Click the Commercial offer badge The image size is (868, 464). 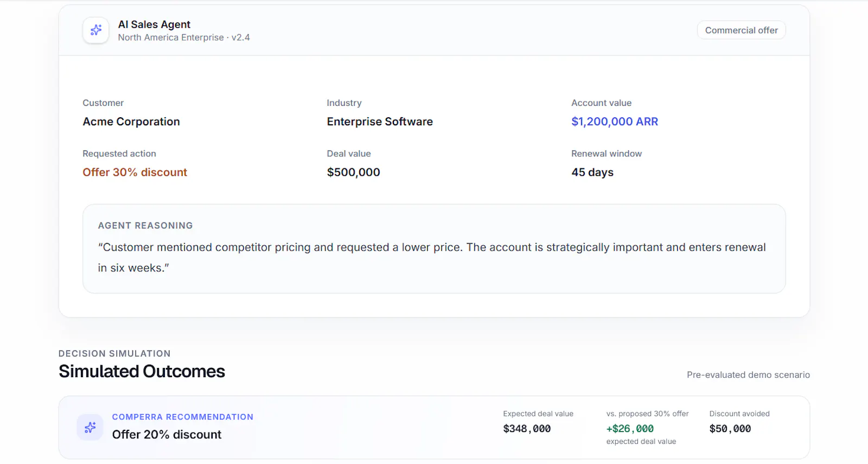[741, 30]
